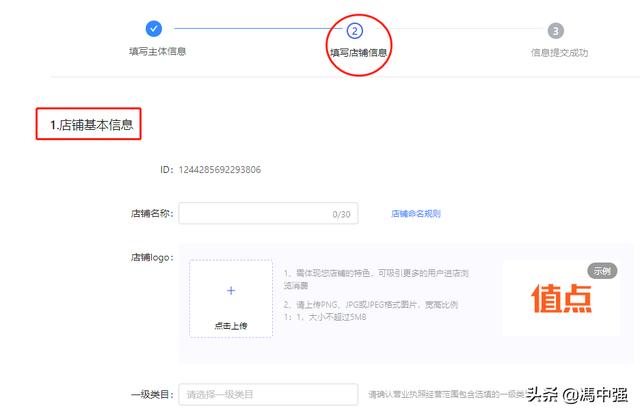View the 值点 sample logo image

coord(561,298)
